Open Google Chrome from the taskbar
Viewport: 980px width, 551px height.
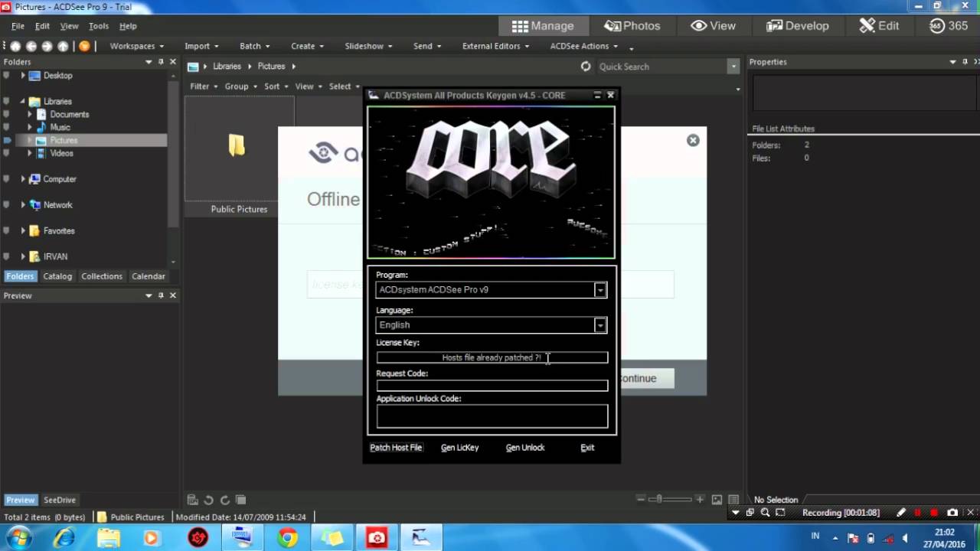(288, 538)
